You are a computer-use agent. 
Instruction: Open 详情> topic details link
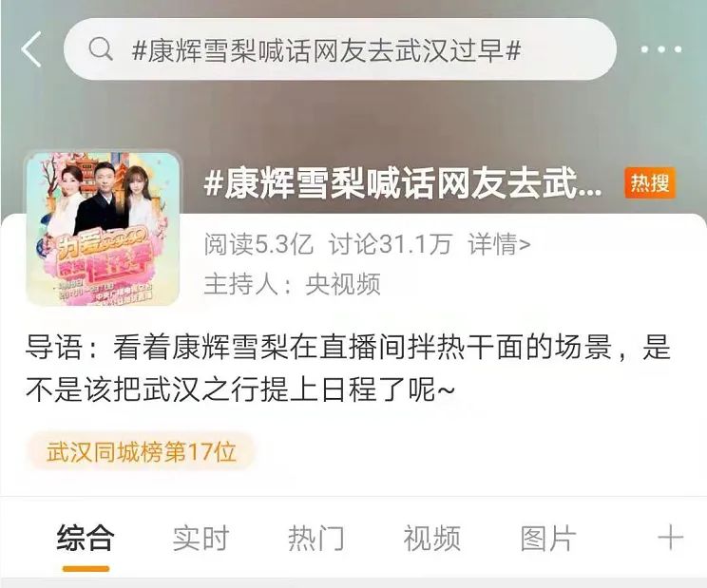pyautogui.click(x=499, y=244)
